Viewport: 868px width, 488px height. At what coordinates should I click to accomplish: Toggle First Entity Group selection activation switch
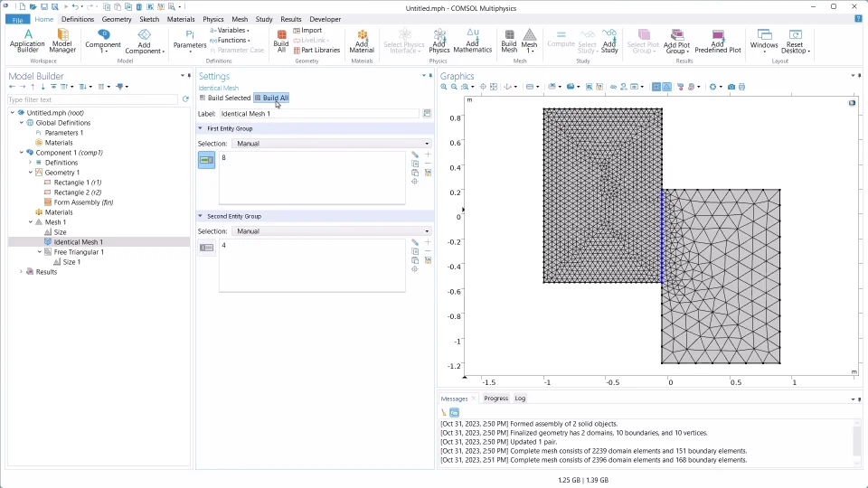pyautogui.click(x=207, y=160)
